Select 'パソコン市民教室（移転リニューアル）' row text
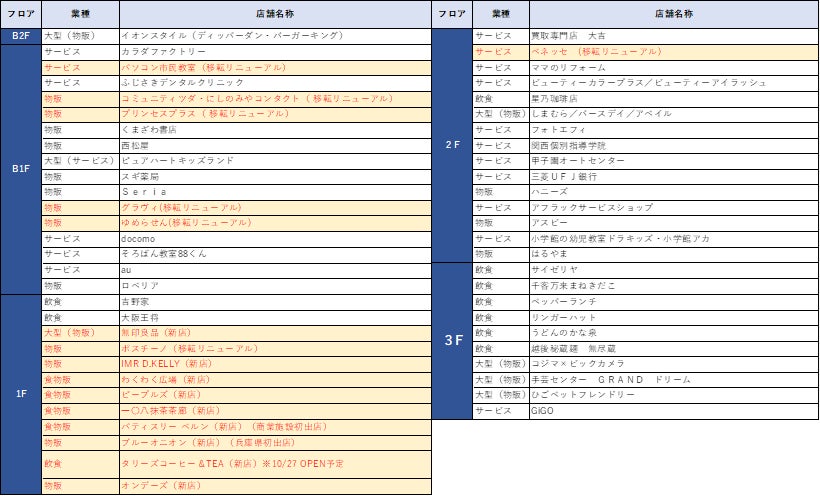Screen dimensions: 820x496 click(x=204, y=67)
